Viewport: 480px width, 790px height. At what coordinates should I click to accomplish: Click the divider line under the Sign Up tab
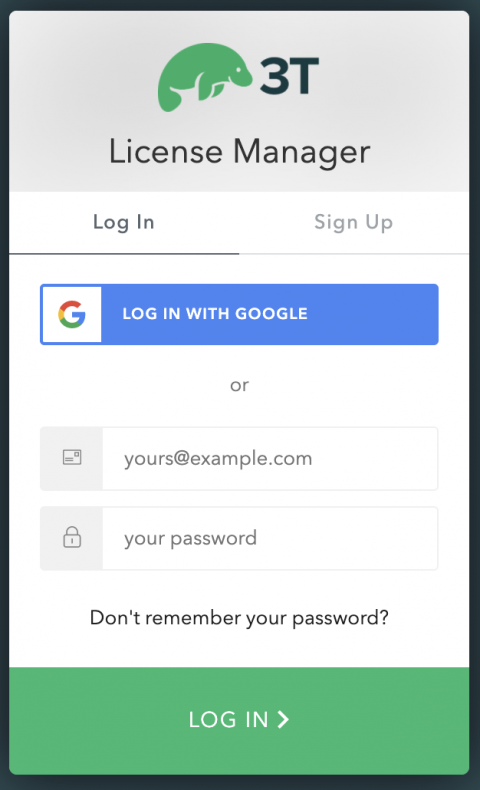coord(354,254)
